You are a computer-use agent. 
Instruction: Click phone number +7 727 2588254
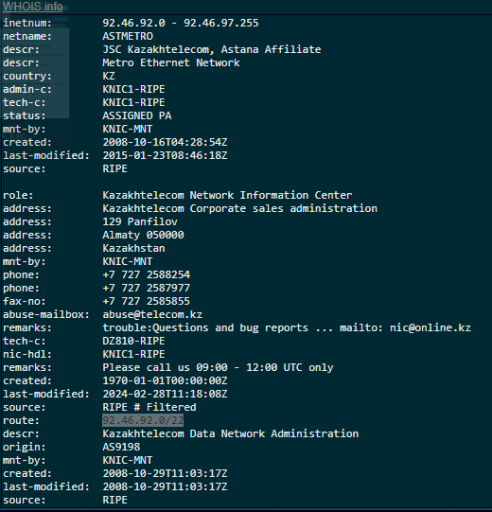click(x=146, y=275)
